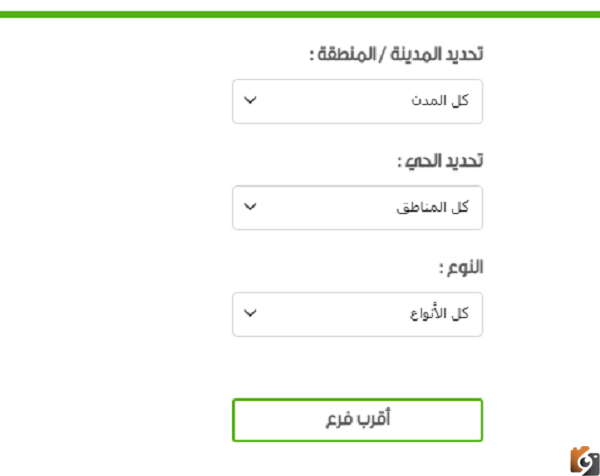The image size is (600, 476).
Task: Open the type selector showing كل الأنواع
Action: [x=357, y=315]
